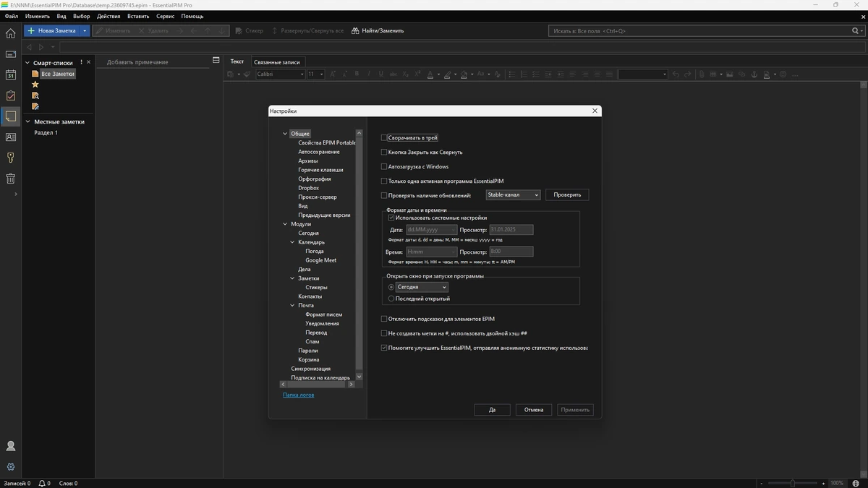Collapse the 'Календарь' settings node

point(292,242)
